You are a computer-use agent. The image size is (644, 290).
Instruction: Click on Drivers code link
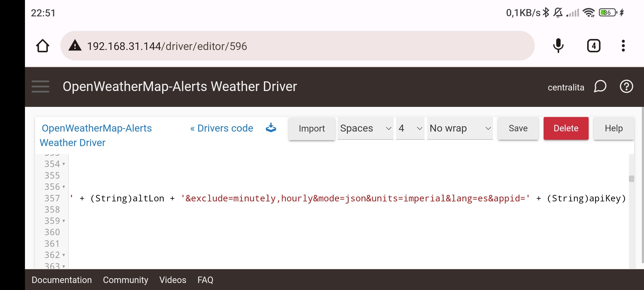222,128
